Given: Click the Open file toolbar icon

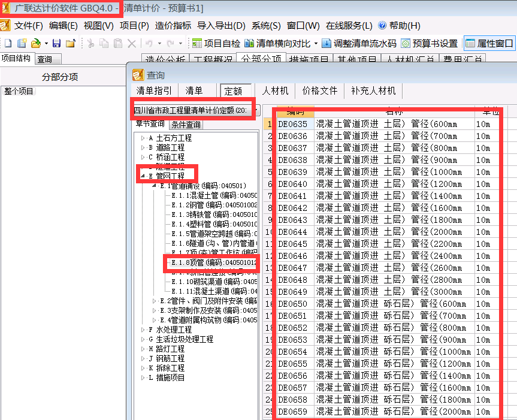Looking at the screenshot, I should pos(35,44).
